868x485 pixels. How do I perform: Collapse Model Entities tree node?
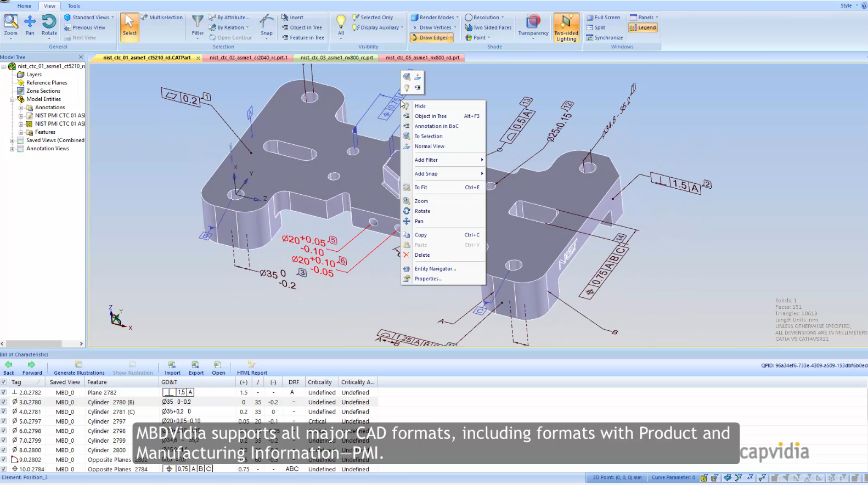pos(12,99)
